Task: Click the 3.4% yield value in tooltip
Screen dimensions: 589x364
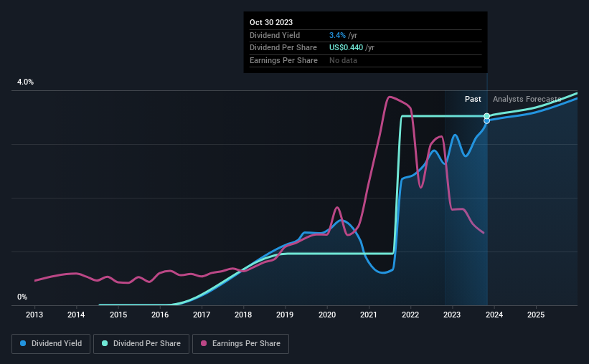Action: [337, 35]
